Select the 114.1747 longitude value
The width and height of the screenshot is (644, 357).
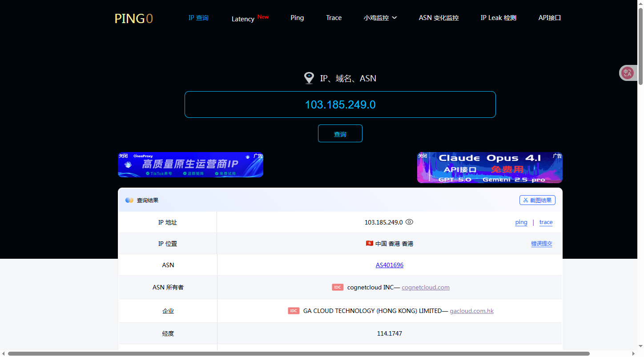[390, 333]
